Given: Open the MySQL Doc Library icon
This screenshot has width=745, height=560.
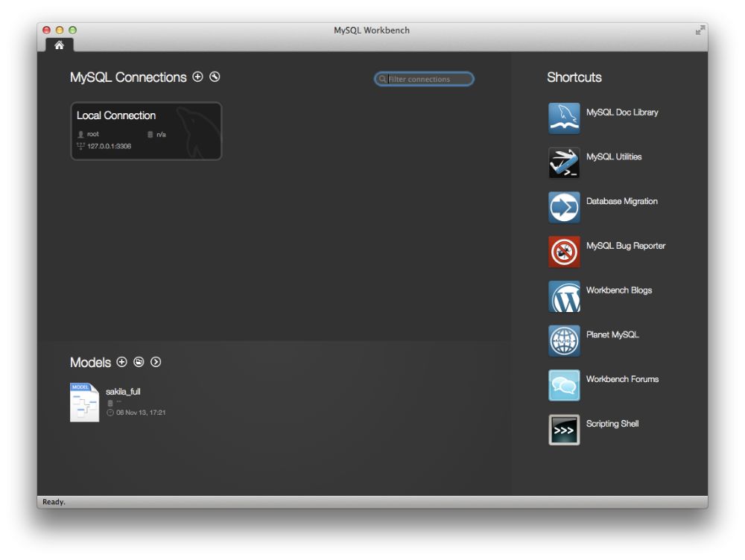Looking at the screenshot, I should [x=564, y=118].
